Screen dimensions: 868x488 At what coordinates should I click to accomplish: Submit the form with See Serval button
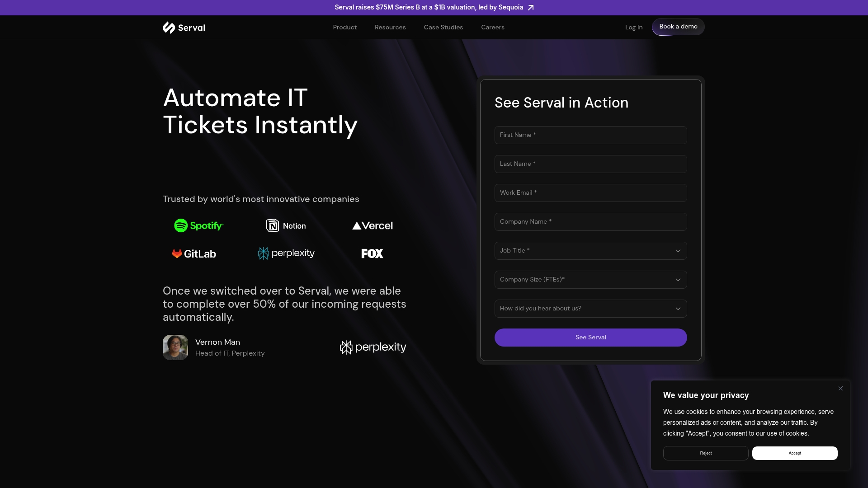coord(590,338)
